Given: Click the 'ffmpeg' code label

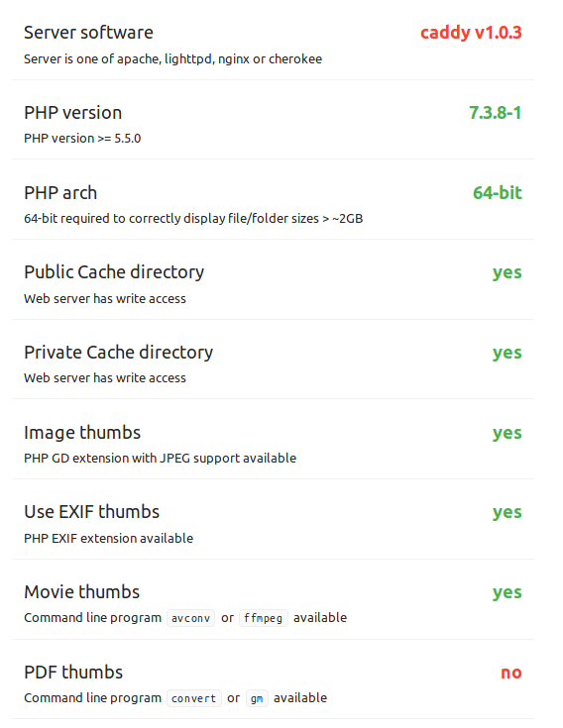Looking at the screenshot, I should pos(264,618).
